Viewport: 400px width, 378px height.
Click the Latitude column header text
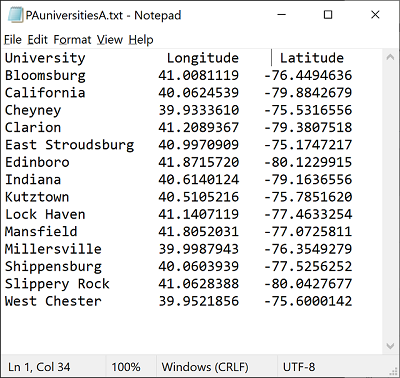pyautogui.click(x=312, y=58)
